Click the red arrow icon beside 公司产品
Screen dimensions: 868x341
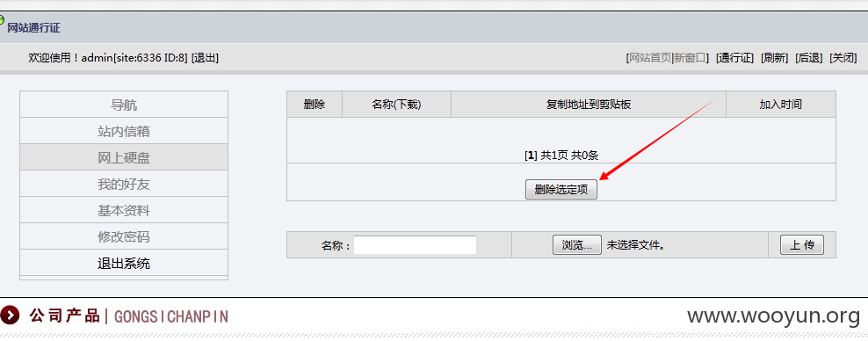pyautogui.click(x=10, y=316)
